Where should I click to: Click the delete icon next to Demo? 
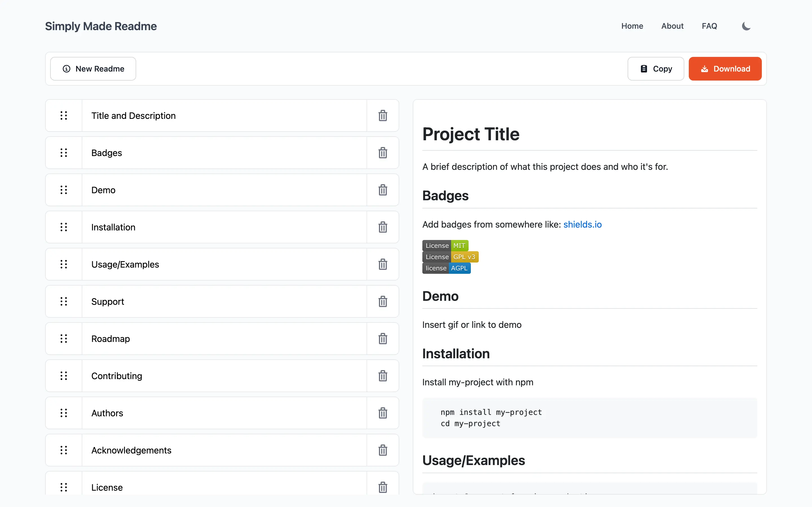click(x=382, y=190)
